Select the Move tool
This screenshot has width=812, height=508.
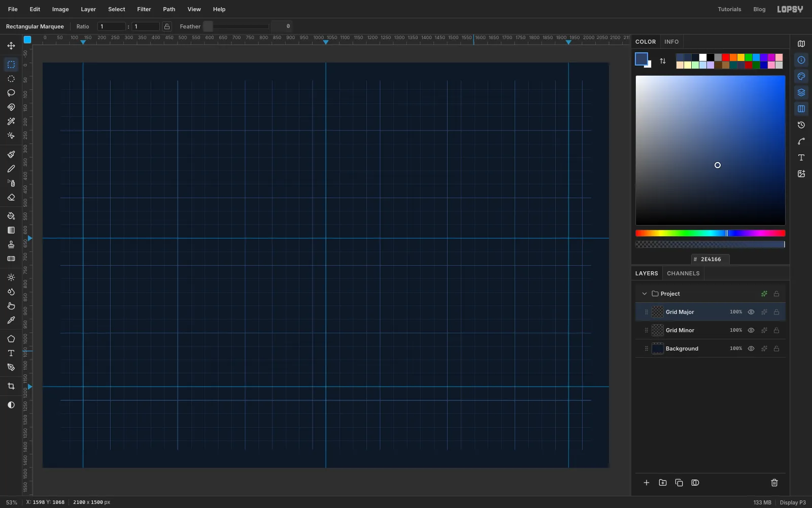pos(11,46)
